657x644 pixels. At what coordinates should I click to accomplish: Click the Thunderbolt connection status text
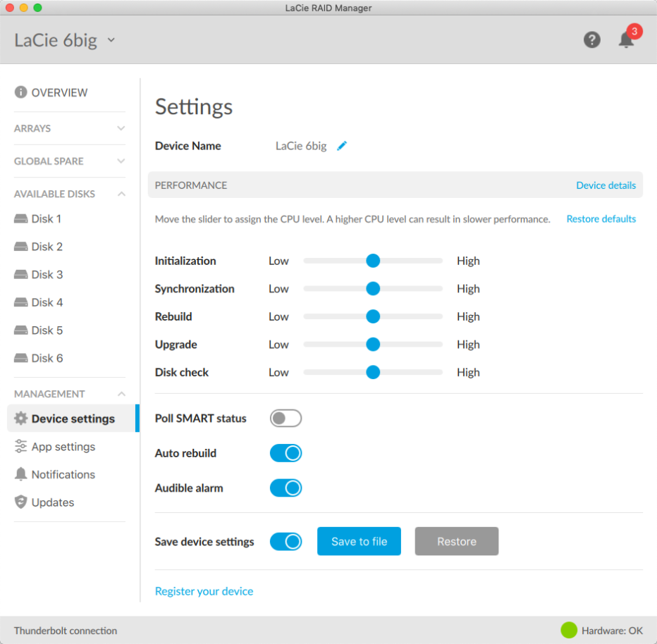coord(66,631)
